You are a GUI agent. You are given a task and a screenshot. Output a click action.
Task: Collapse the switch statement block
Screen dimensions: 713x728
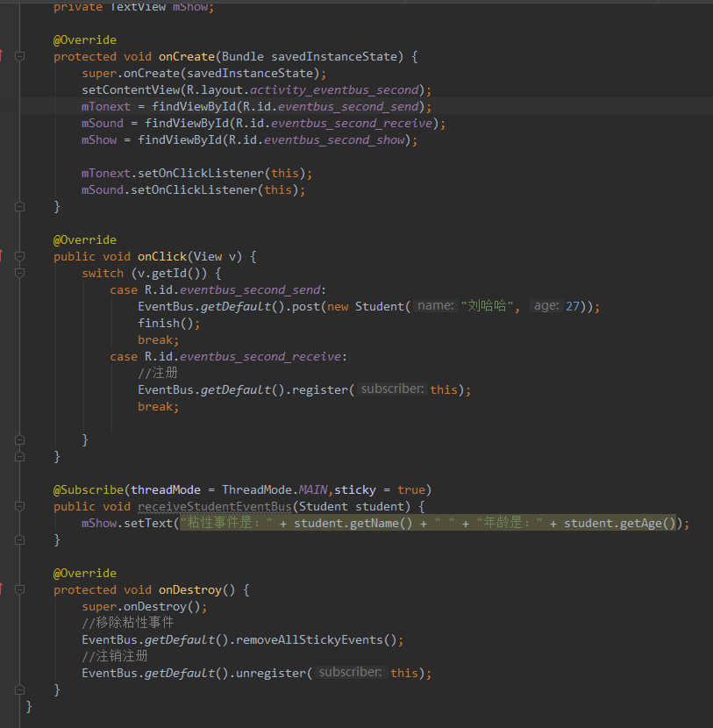click(19, 273)
